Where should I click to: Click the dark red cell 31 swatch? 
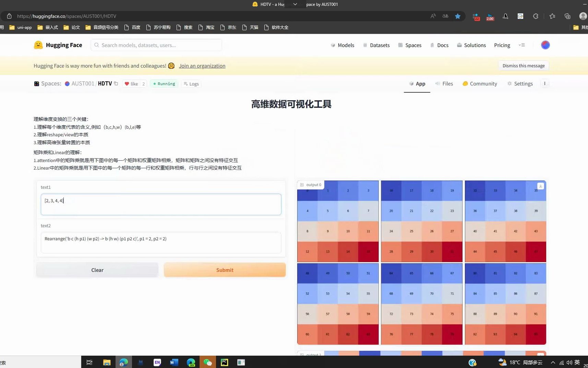tap(452, 251)
